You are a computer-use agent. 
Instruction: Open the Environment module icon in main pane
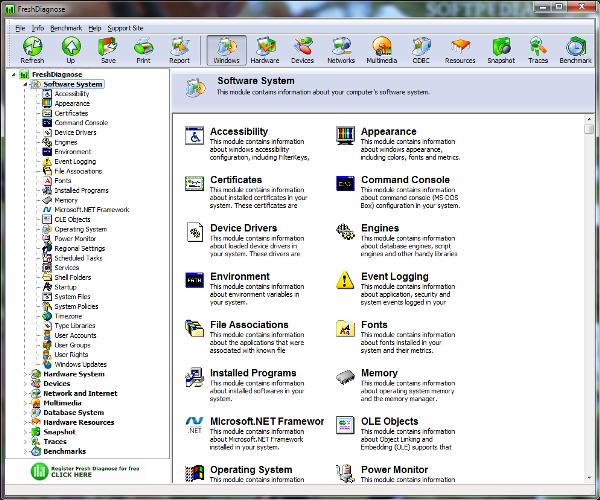pos(194,280)
